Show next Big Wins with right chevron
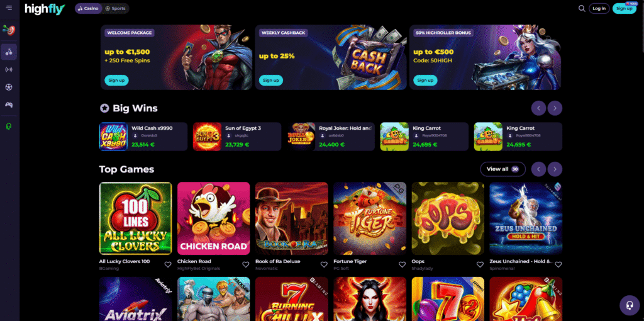 (x=555, y=108)
